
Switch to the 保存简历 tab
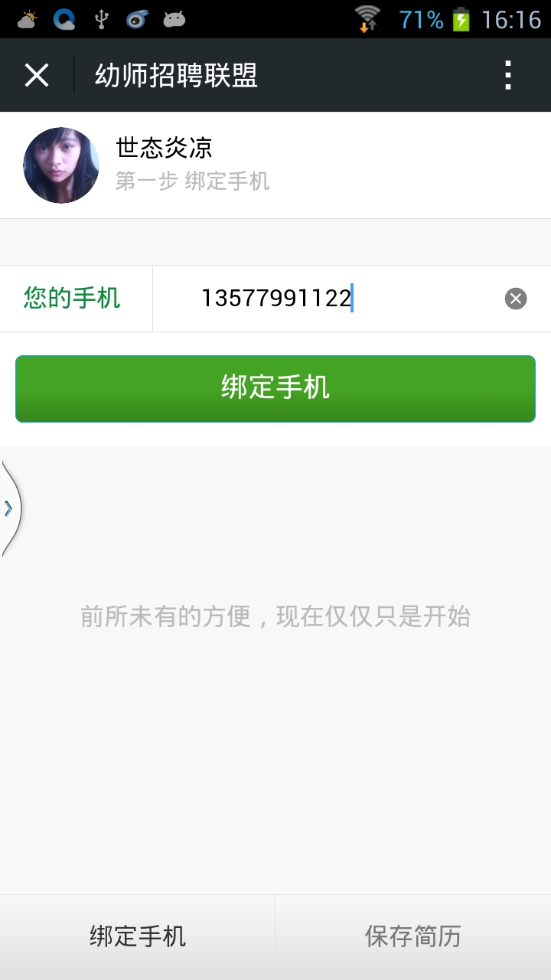coord(413,936)
